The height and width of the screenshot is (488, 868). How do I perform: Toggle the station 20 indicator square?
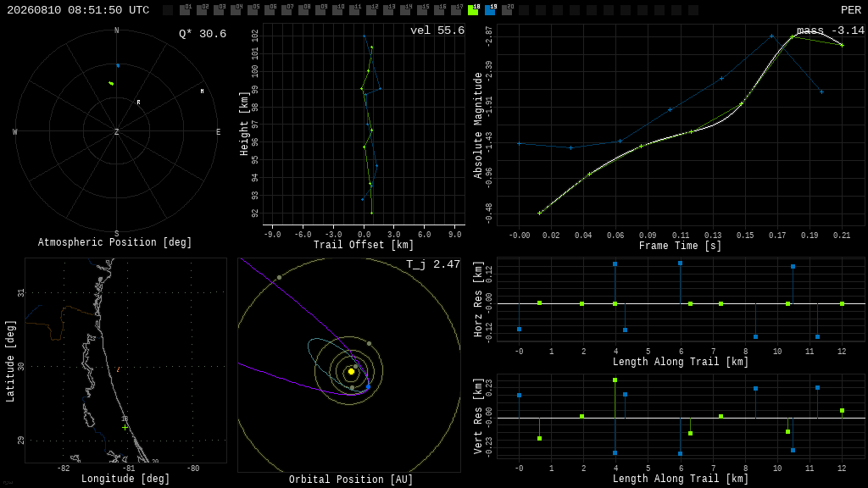tap(507, 9)
